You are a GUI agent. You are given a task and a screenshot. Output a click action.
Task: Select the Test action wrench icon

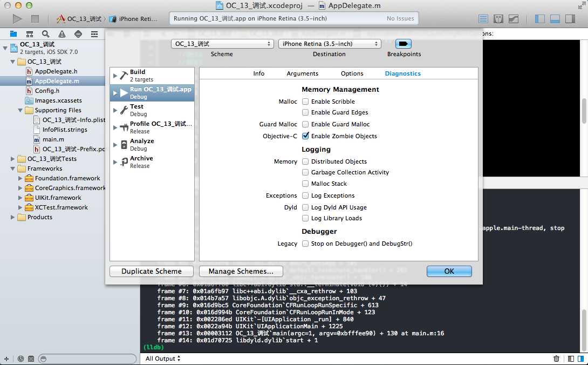(124, 110)
